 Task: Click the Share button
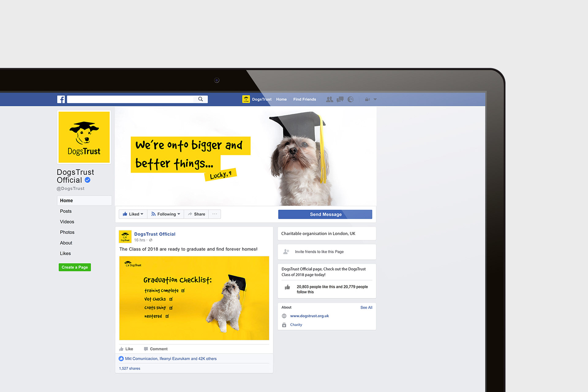[x=196, y=214]
